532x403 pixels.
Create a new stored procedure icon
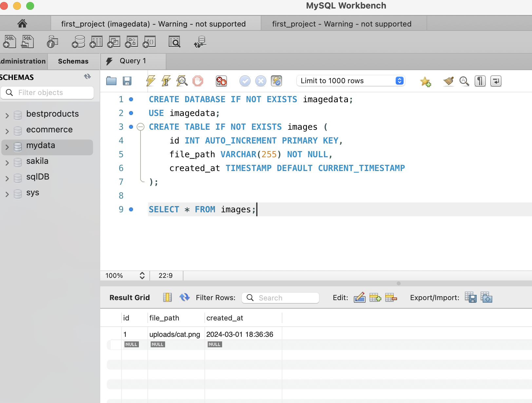pos(131,42)
